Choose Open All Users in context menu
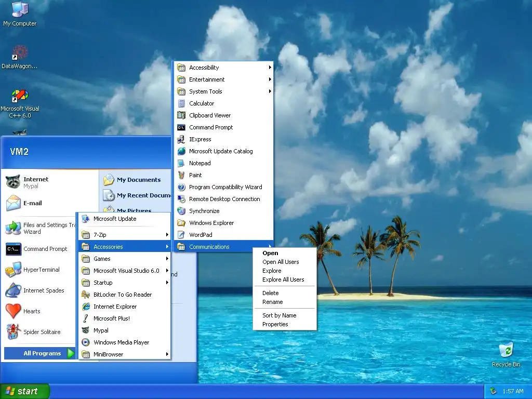The height and width of the screenshot is (399, 532). 284,262
